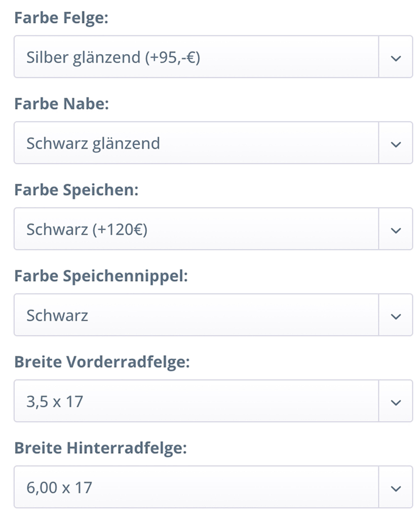The height and width of the screenshot is (522, 420).
Task: Click the 'Breite Vorderradfelge:' label
Action: (102, 362)
